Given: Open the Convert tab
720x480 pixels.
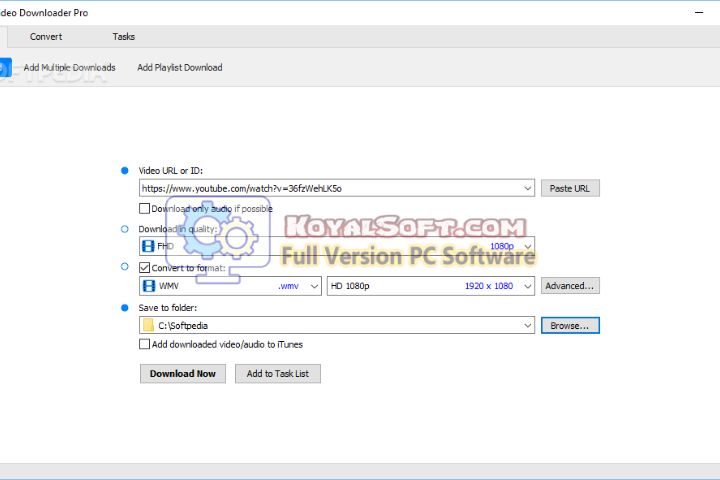Looking at the screenshot, I should click(x=45, y=37).
